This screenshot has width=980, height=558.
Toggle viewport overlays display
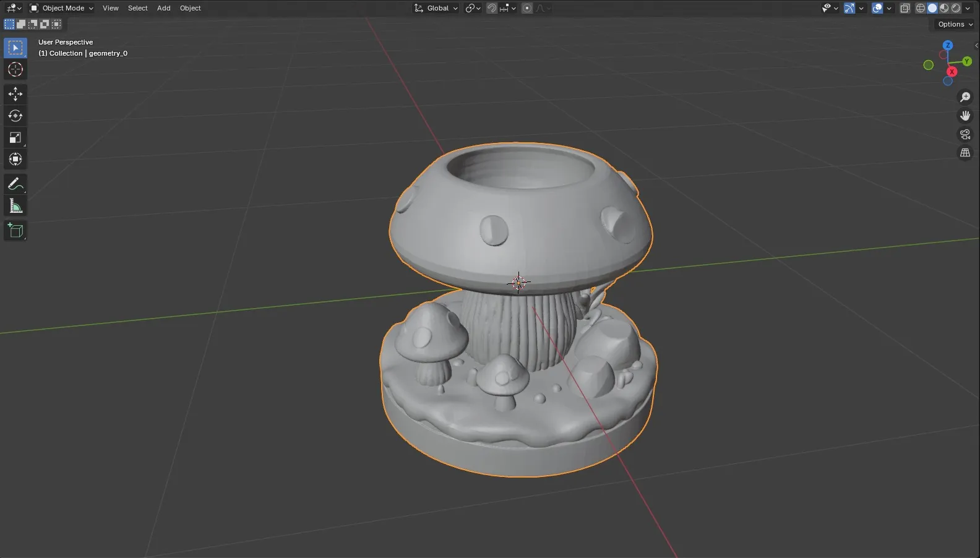[x=877, y=8]
